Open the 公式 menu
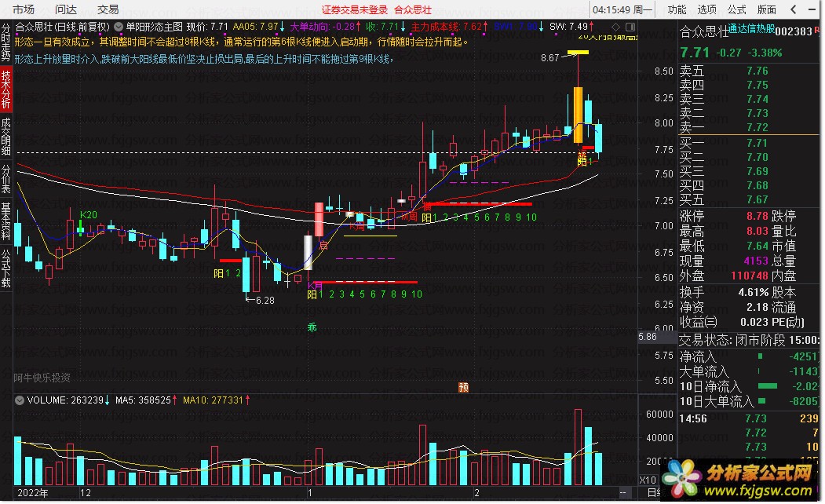825x504 pixels. click(x=736, y=9)
